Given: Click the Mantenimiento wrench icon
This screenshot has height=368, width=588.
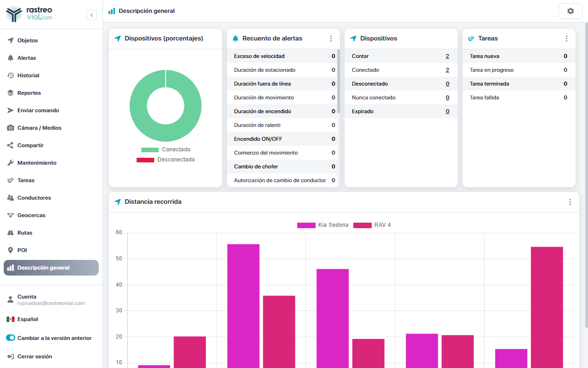Looking at the screenshot, I should click(11, 163).
